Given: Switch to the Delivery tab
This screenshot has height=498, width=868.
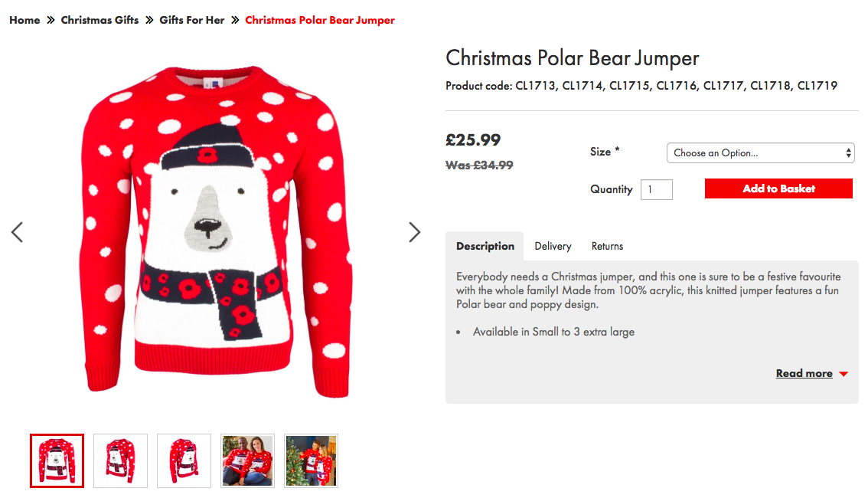Looking at the screenshot, I should click(x=553, y=246).
